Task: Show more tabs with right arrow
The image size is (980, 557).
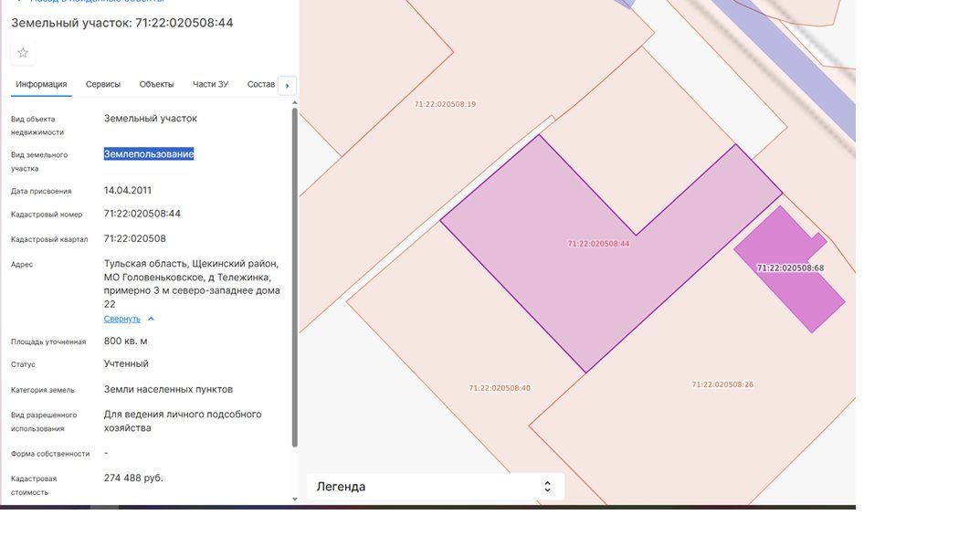Action: pos(287,86)
